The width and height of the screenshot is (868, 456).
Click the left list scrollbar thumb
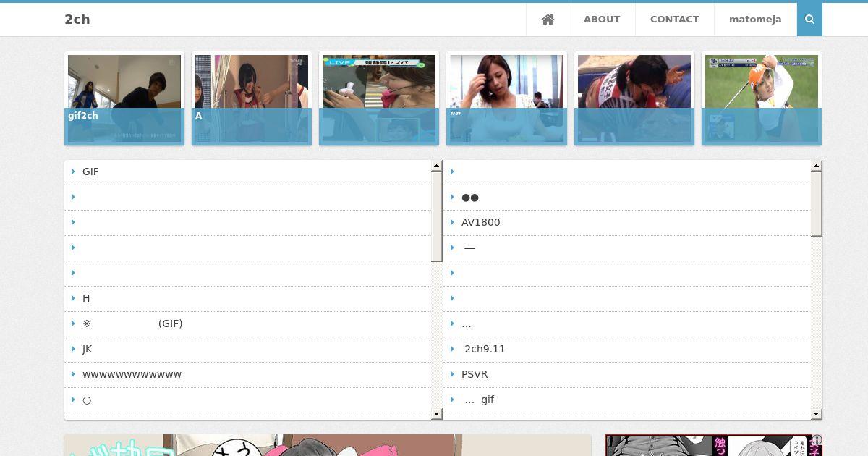(436, 216)
